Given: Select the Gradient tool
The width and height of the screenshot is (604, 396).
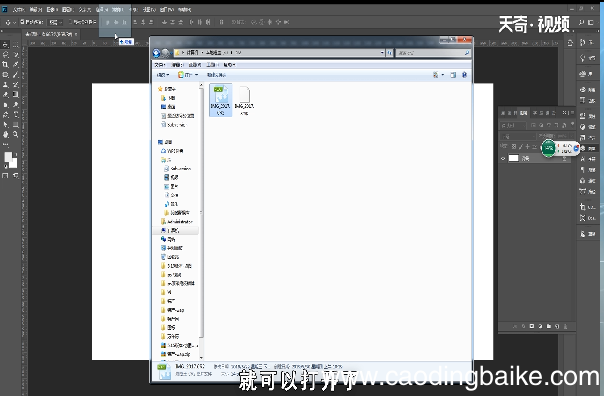Looking at the screenshot, I should (16, 95).
